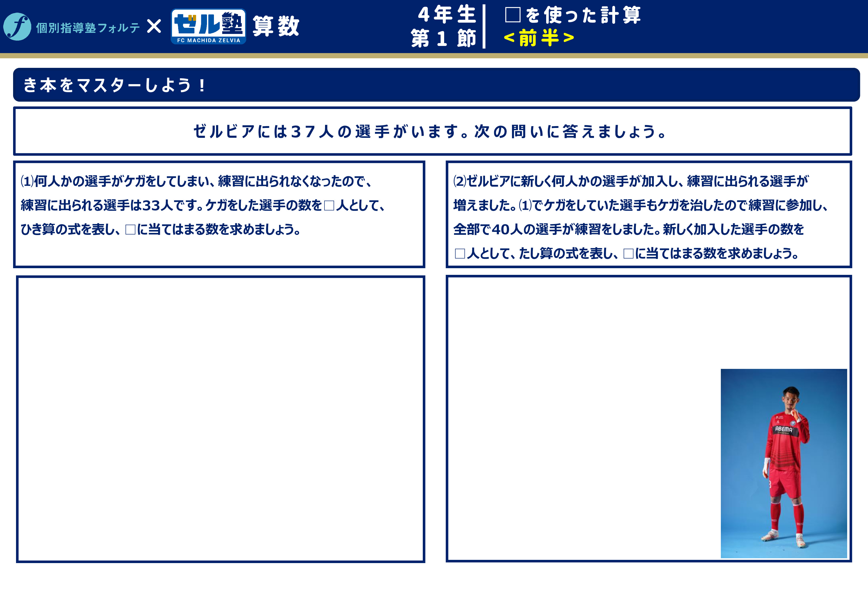Viewport: 868px width, 601px height.
Task: Click the □ starting question (2) last line
Action: (460, 253)
